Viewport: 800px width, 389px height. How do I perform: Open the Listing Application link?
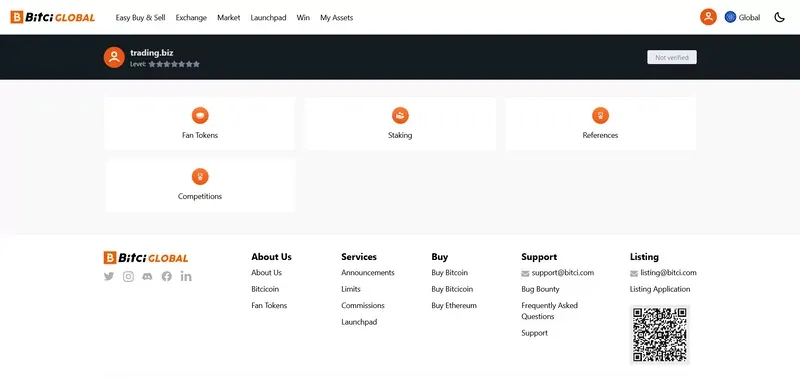click(660, 289)
